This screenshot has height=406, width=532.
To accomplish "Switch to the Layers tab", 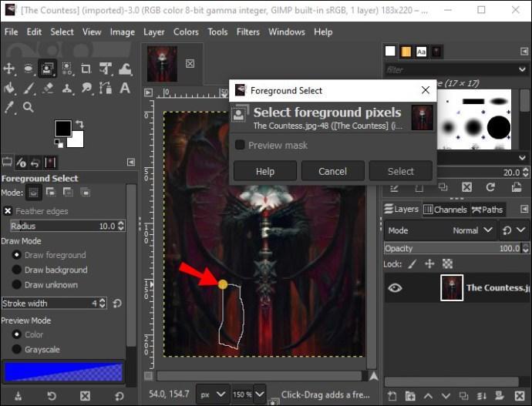I will click(402, 209).
